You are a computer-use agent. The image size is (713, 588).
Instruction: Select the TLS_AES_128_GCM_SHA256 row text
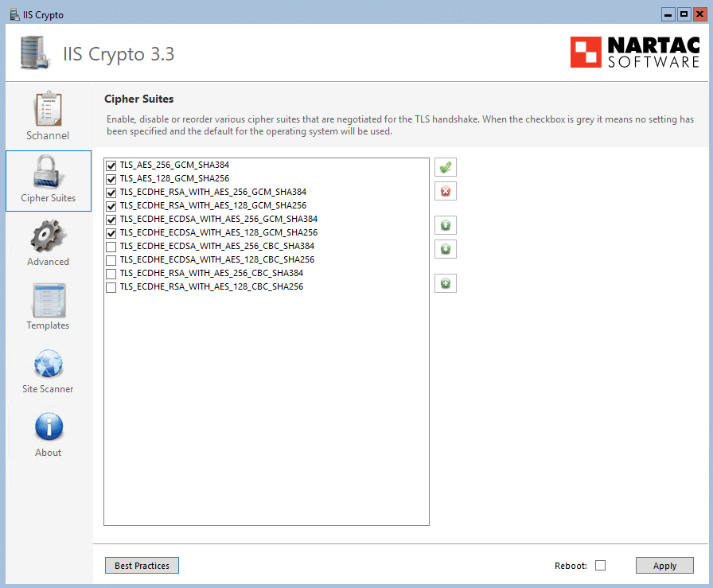pos(174,178)
